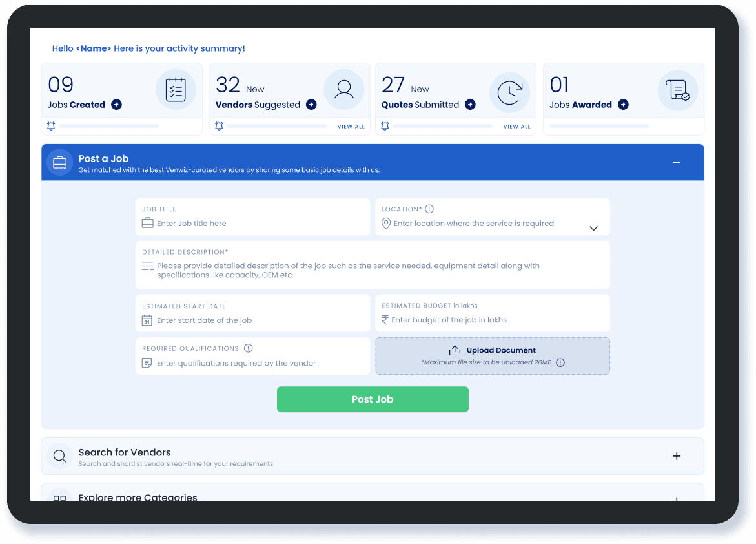This screenshot has height=544, width=756.
Task: Click arrow icon next to Jobs Created
Action: (x=116, y=105)
